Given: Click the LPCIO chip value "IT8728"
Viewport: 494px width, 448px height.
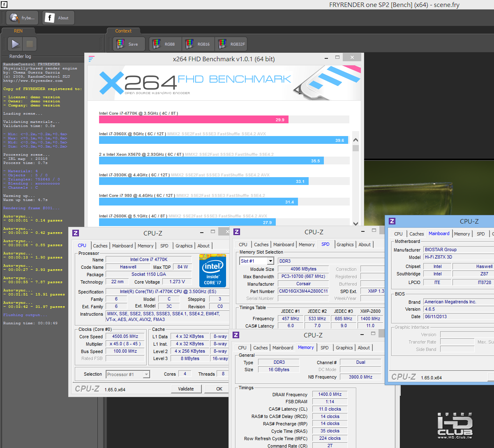Looking at the screenshot, I should point(473,282).
